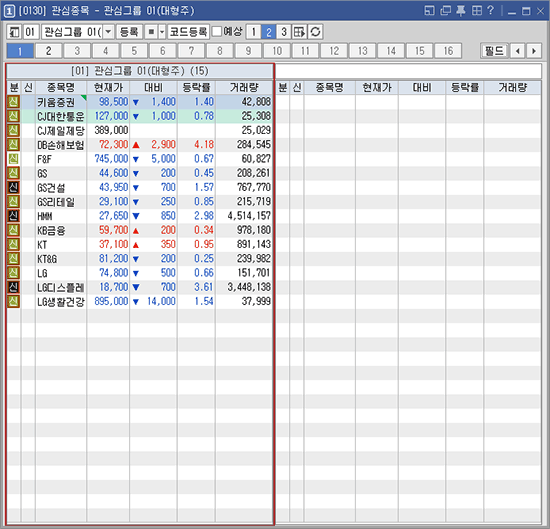Click the 신 icon on the F&F row
The height and width of the screenshot is (529, 550).
tap(13, 159)
